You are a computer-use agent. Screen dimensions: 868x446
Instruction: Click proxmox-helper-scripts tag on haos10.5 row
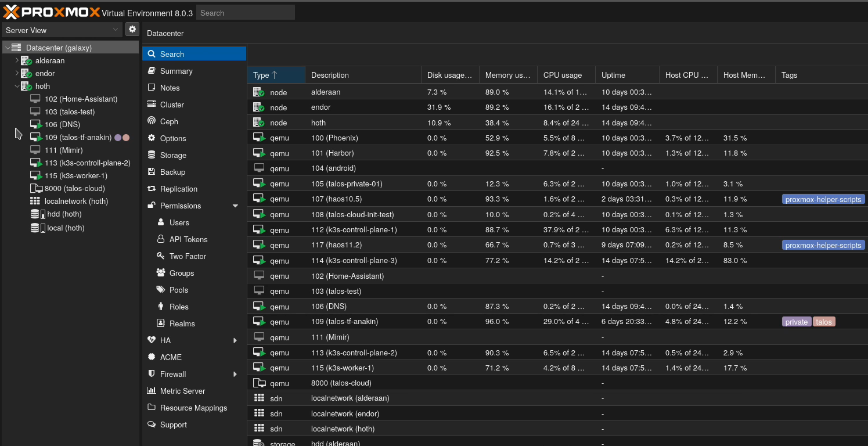pos(823,199)
